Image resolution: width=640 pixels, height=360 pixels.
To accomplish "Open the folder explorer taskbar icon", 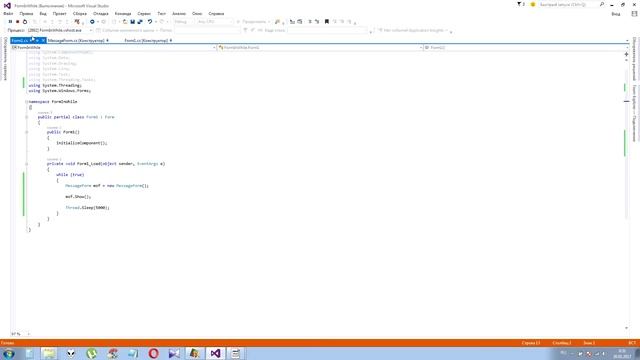I will pos(49,353).
